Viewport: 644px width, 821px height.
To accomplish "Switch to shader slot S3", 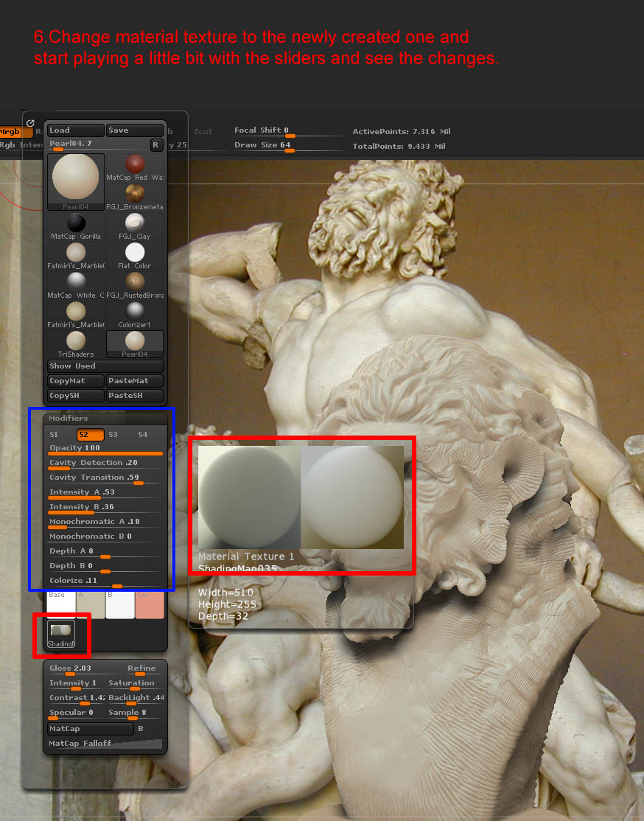I will [x=113, y=435].
